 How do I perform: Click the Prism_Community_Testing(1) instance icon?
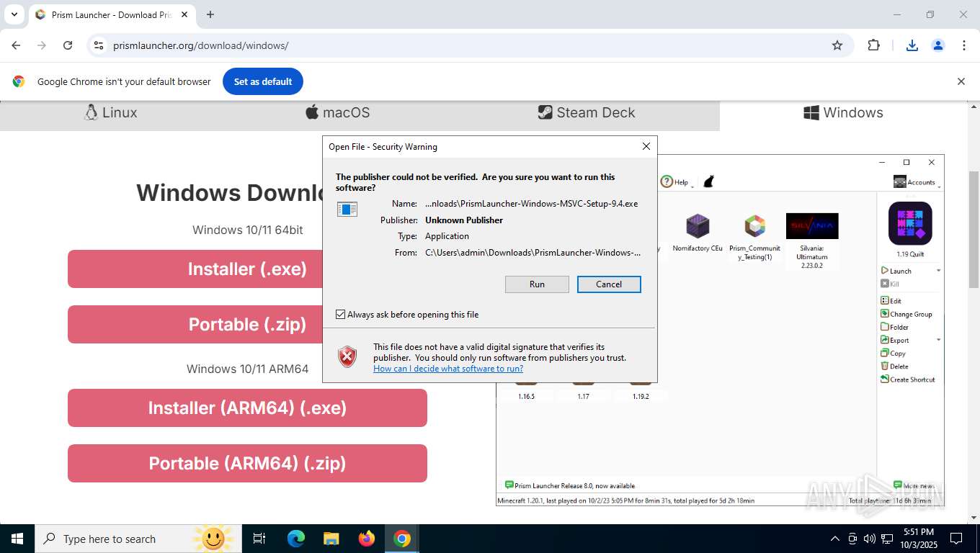pyautogui.click(x=754, y=226)
